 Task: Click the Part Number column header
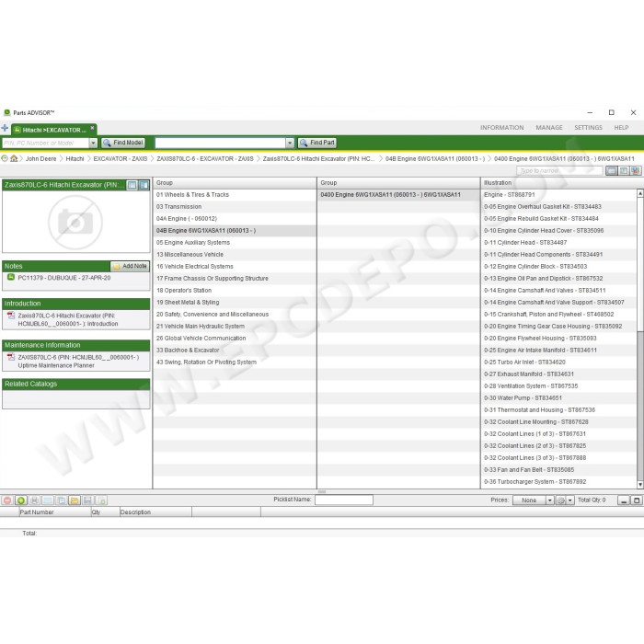click(55, 512)
